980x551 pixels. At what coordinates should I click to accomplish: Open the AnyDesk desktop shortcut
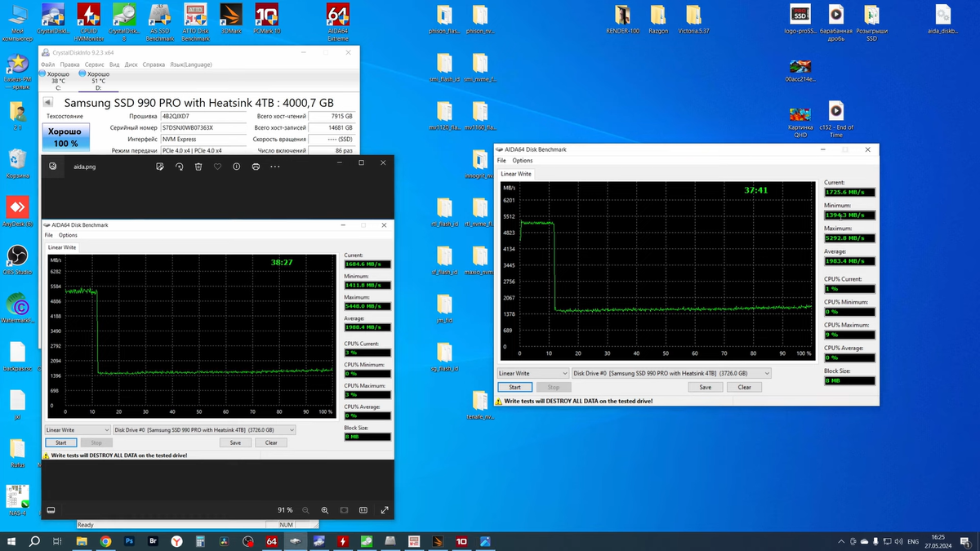(17, 211)
